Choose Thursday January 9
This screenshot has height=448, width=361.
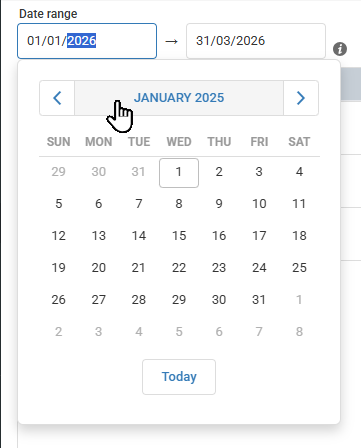pos(219,204)
